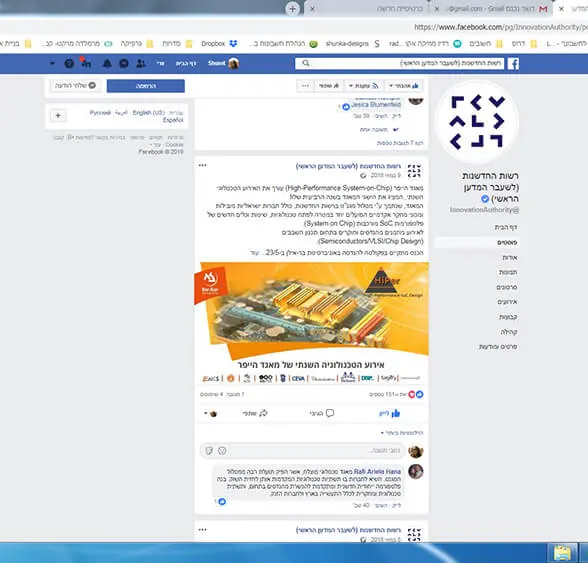The height and width of the screenshot is (563, 588).
Task: Open the Messenger chat icon
Action: 124,63
